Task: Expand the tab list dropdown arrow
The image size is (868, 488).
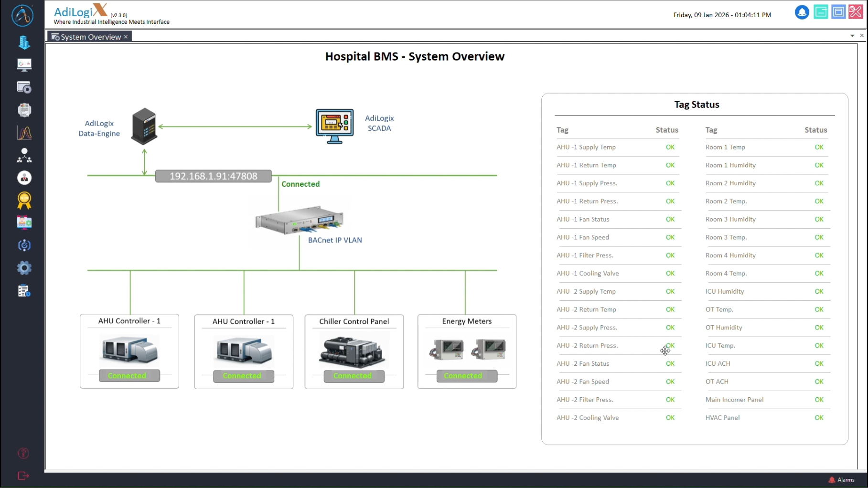Action: point(852,36)
